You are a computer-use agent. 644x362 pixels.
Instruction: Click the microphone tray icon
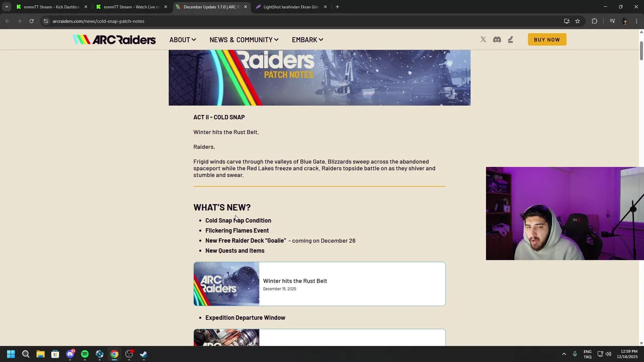[575, 354]
